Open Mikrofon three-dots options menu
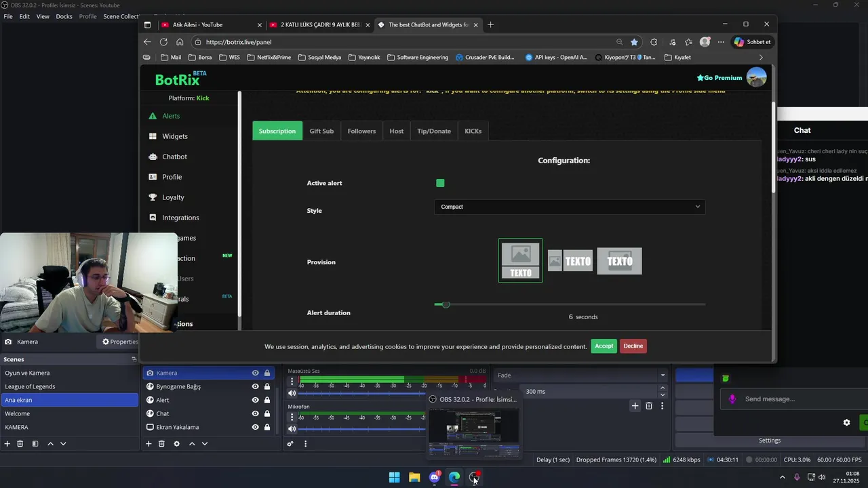Viewport: 868px width, 488px height. click(x=292, y=417)
